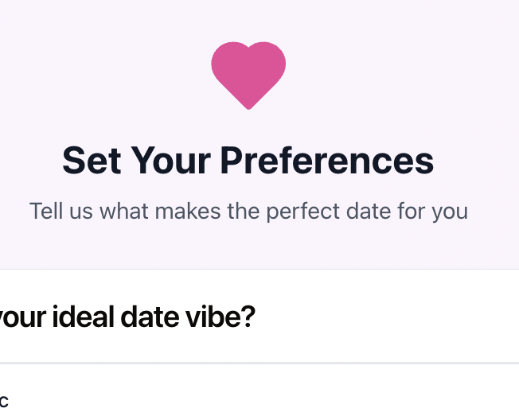Screen dimensions: 519x420
Task: Click the divider line below the question
Action: coord(259,364)
